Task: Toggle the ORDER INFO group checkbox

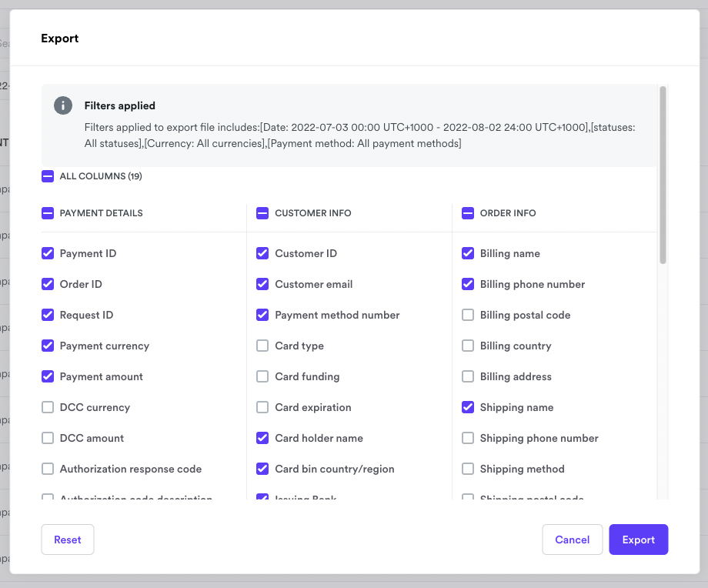Action: click(468, 213)
